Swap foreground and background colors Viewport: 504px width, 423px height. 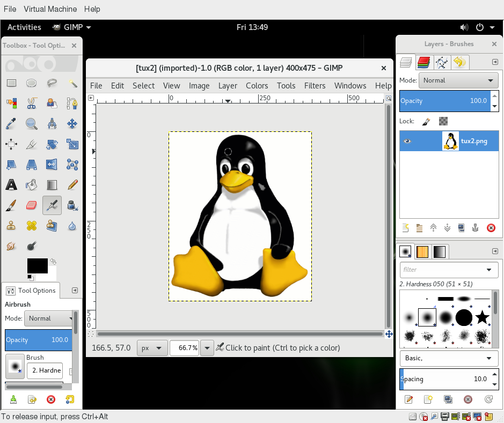coord(53,262)
